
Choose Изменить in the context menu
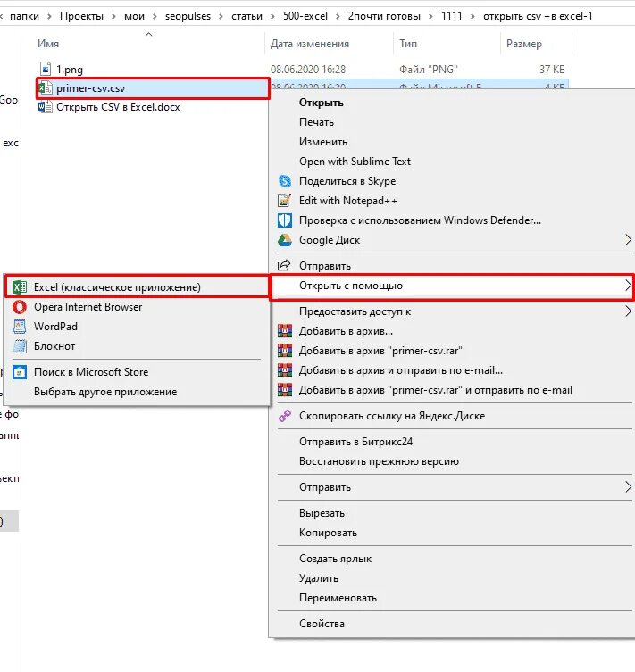click(x=323, y=142)
